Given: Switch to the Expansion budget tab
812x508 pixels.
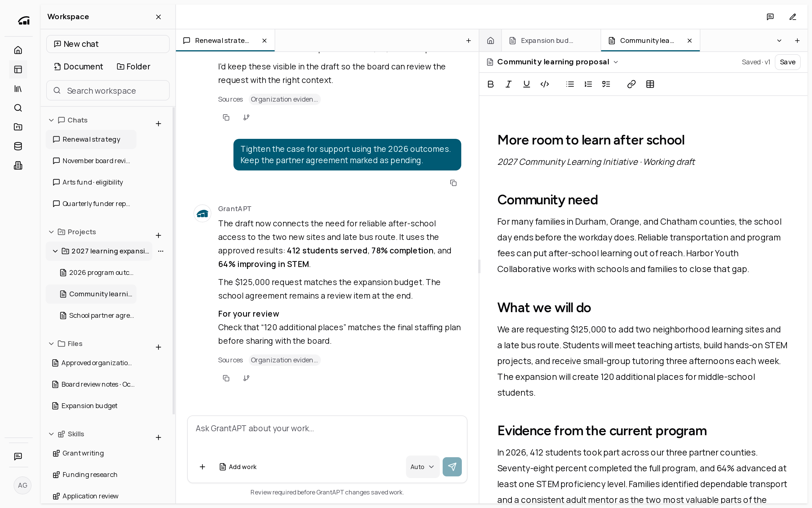Looking at the screenshot, I should 551,41.
